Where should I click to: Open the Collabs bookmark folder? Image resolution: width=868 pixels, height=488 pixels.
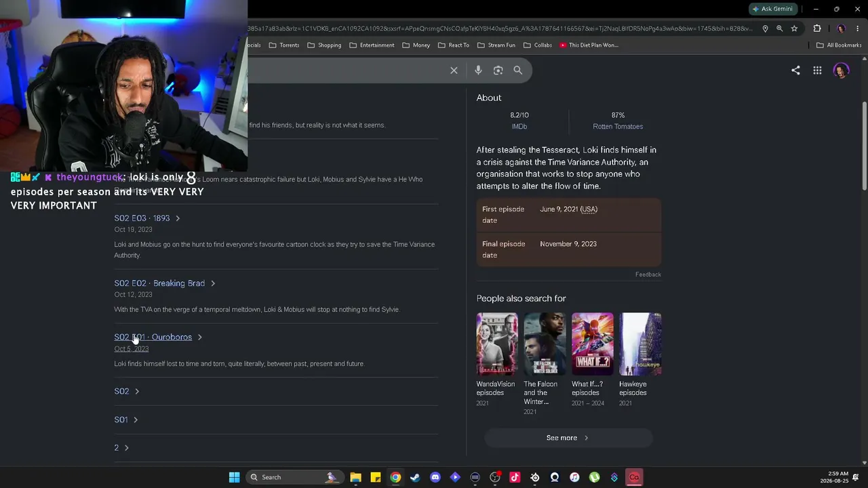(x=538, y=45)
